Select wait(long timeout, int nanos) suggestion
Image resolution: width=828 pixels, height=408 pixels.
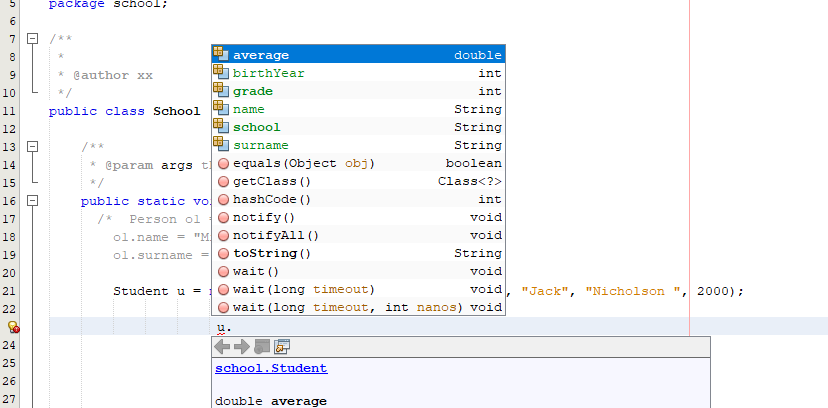click(x=359, y=307)
